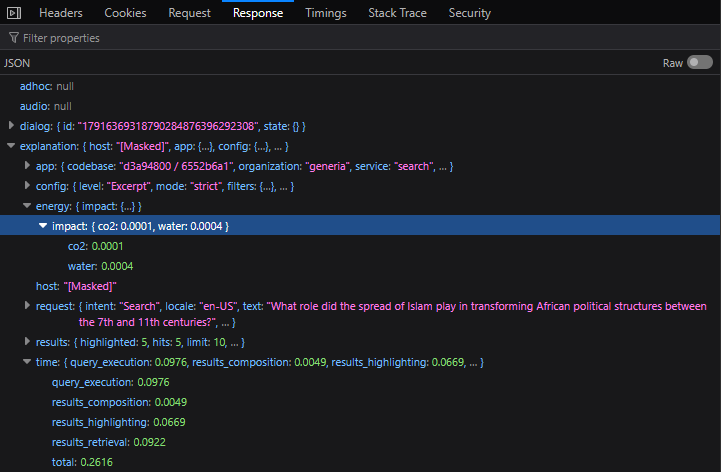The height and width of the screenshot is (472, 721).
Task: Collapse the explanation object node
Action: 11,146
